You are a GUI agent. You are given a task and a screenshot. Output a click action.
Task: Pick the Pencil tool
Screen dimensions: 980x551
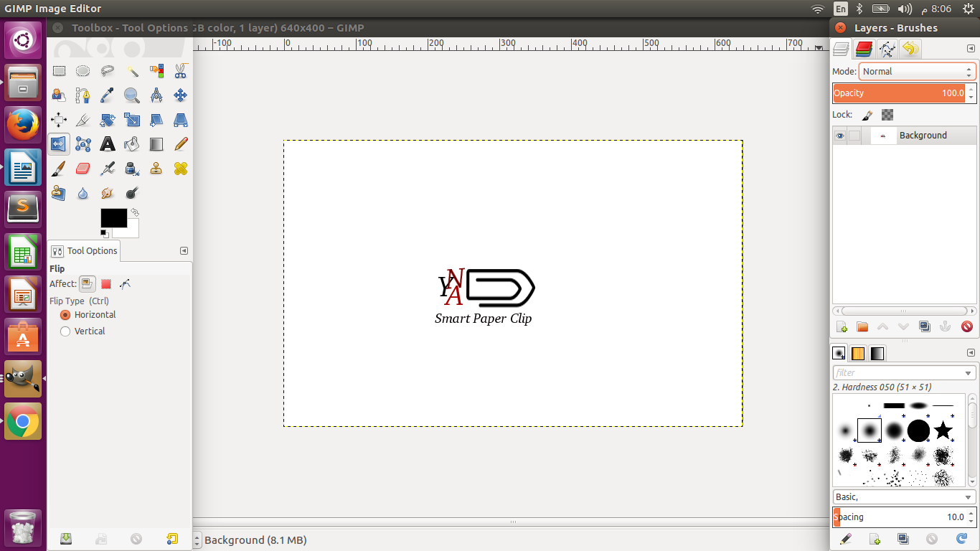(x=181, y=144)
